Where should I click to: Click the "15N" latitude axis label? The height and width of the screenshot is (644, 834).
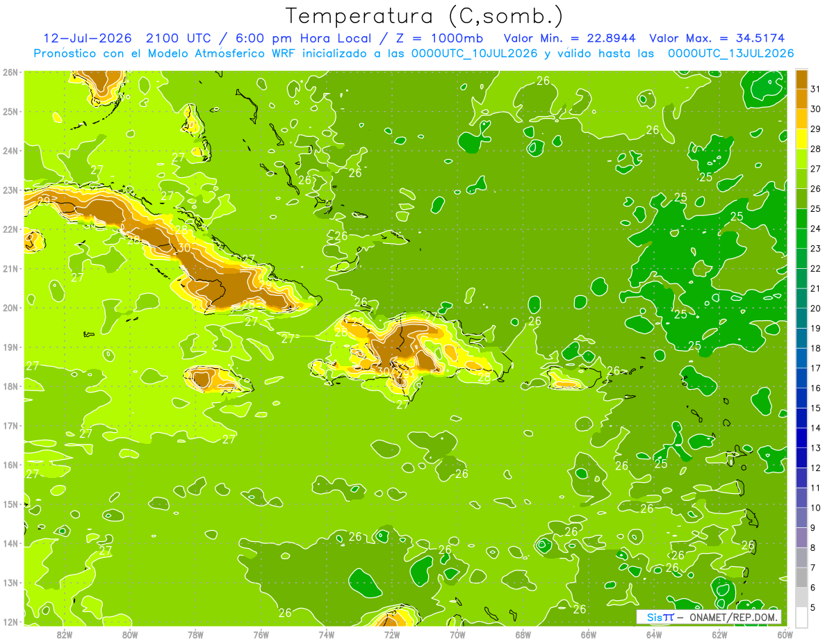(10, 504)
